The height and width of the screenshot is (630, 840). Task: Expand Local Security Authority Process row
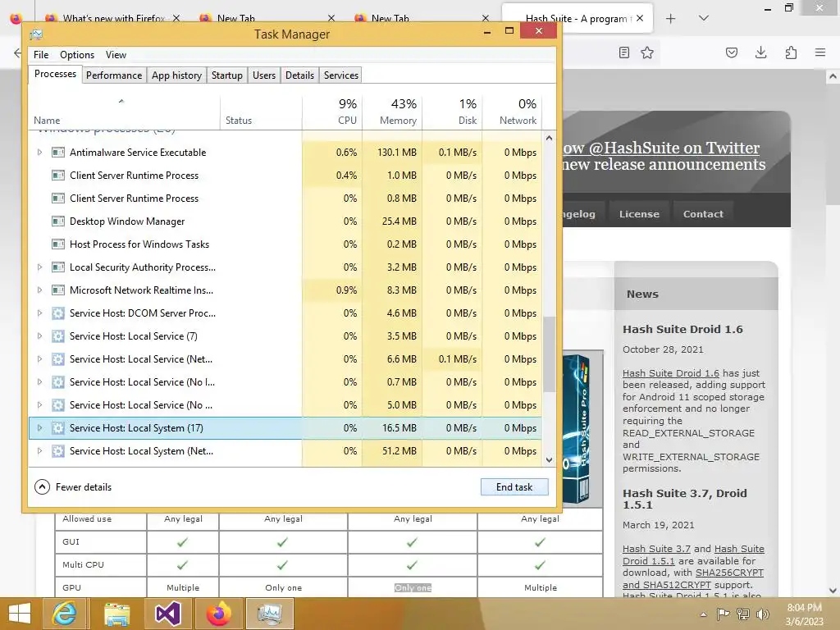[39, 267]
